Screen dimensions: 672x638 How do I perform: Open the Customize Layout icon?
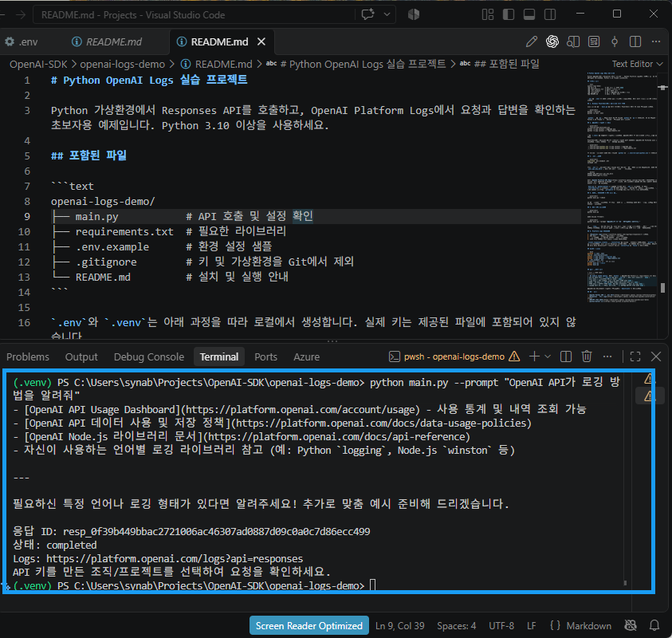488,14
